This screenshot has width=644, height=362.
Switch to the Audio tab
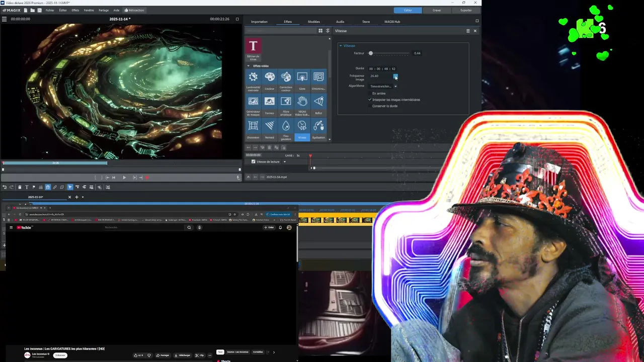(x=340, y=22)
